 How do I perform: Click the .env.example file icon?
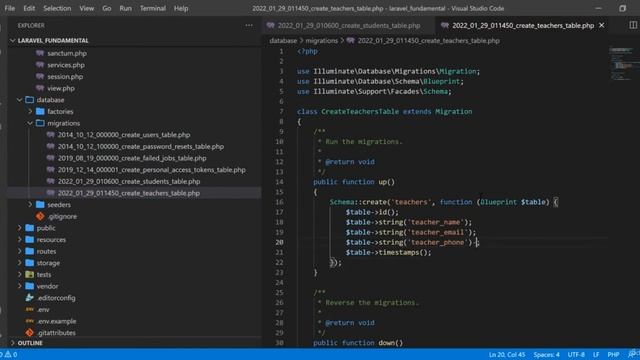tap(29, 321)
